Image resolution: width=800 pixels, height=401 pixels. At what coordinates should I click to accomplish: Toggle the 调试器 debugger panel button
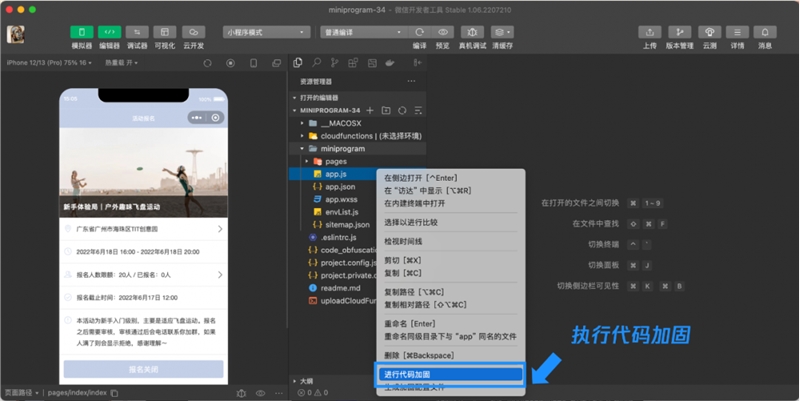tap(138, 32)
